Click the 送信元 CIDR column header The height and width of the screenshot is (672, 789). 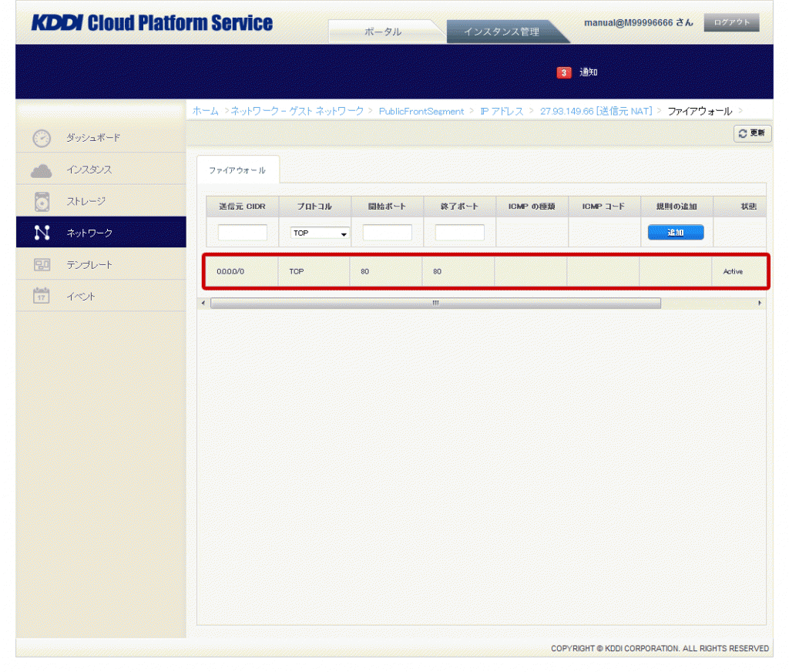[242, 207]
